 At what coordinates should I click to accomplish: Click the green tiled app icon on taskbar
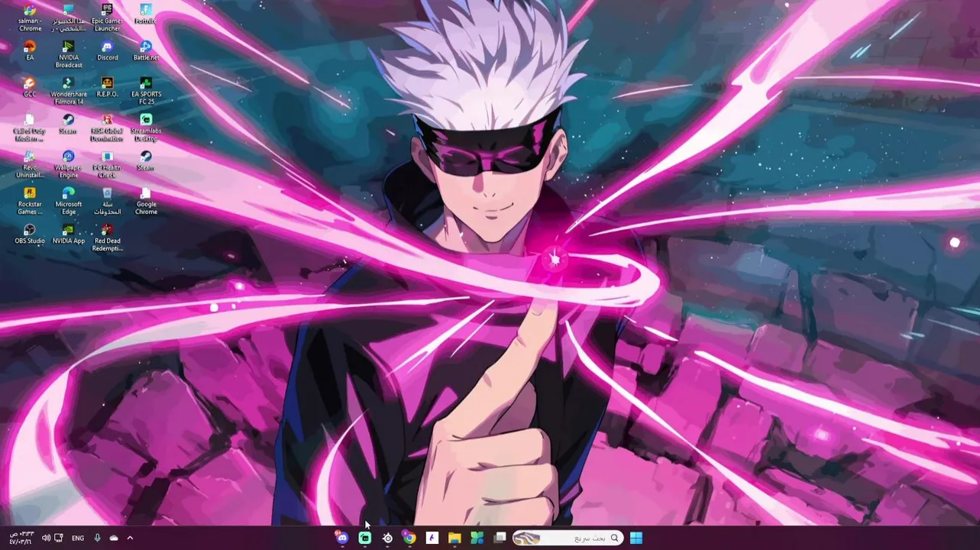click(477, 538)
